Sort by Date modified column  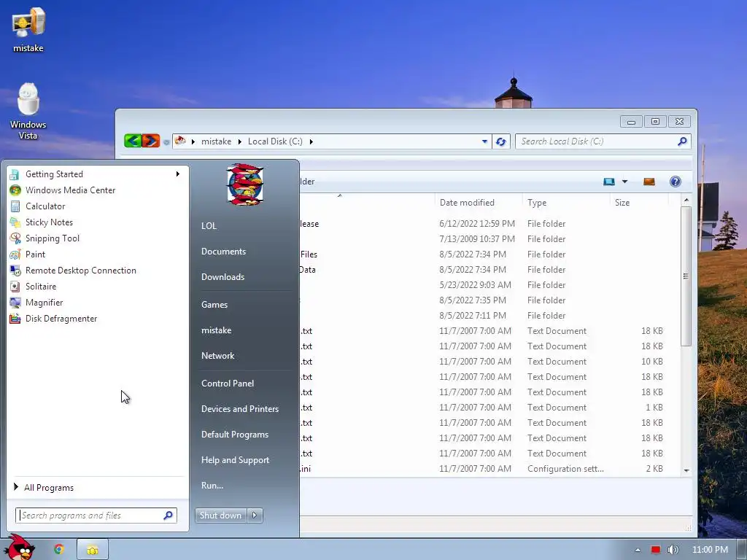(479, 203)
